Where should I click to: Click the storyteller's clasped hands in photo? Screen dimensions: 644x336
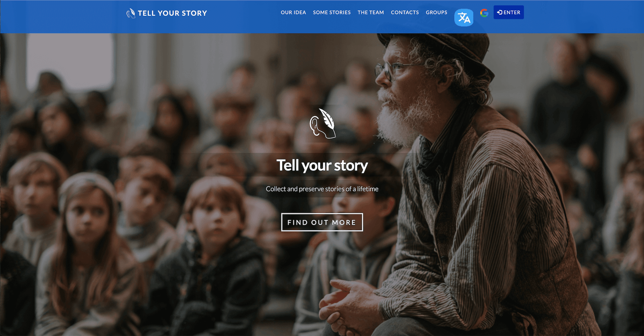[x=353, y=303]
